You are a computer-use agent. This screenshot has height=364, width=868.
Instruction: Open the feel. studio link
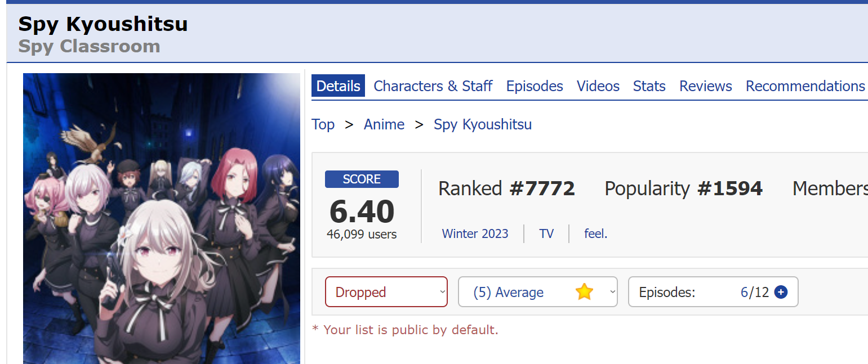tap(596, 233)
